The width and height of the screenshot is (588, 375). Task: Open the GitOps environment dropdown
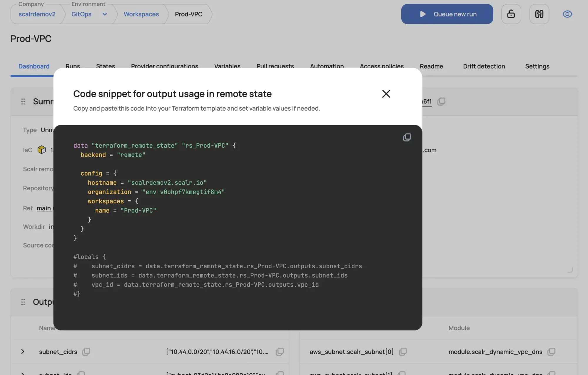click(x=105, y=14)
